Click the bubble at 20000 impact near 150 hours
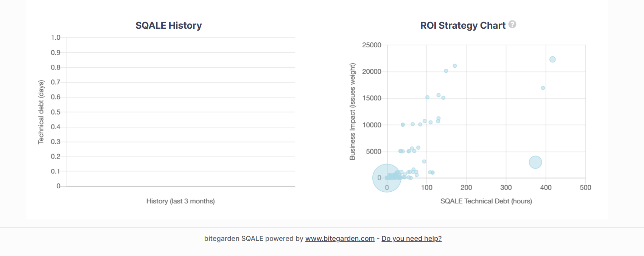The image size is (644, 256). [446, 71]
